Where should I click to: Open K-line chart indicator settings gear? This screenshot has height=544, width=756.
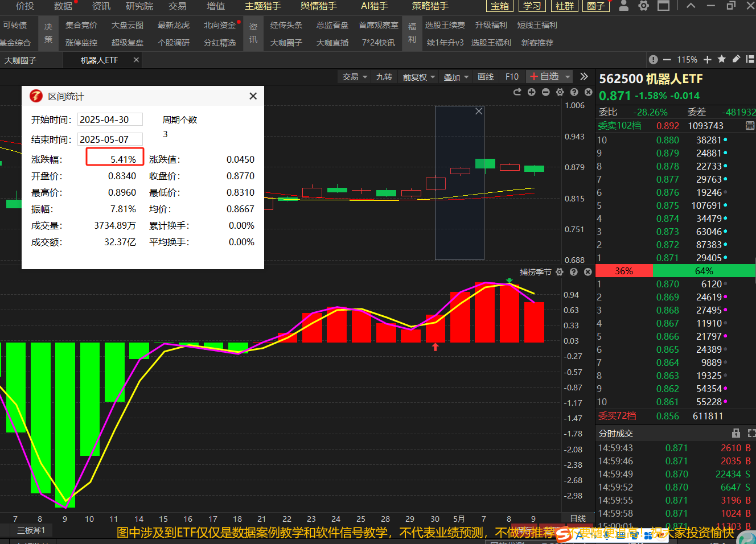(x=560, y=92)
